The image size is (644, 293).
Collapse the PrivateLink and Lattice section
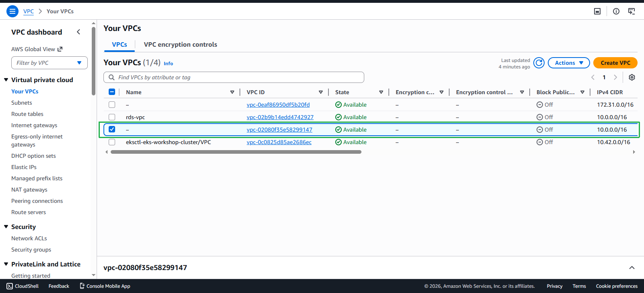pos(6,264)
